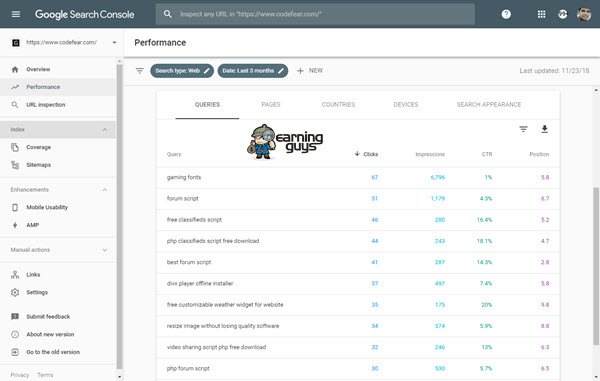Switch to the Search Appearance tab

tap(489, 104)
